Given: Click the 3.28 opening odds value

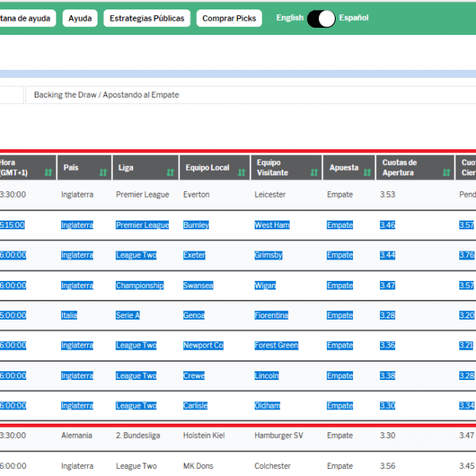Looking at the screenshot, I should pos(388,316).
